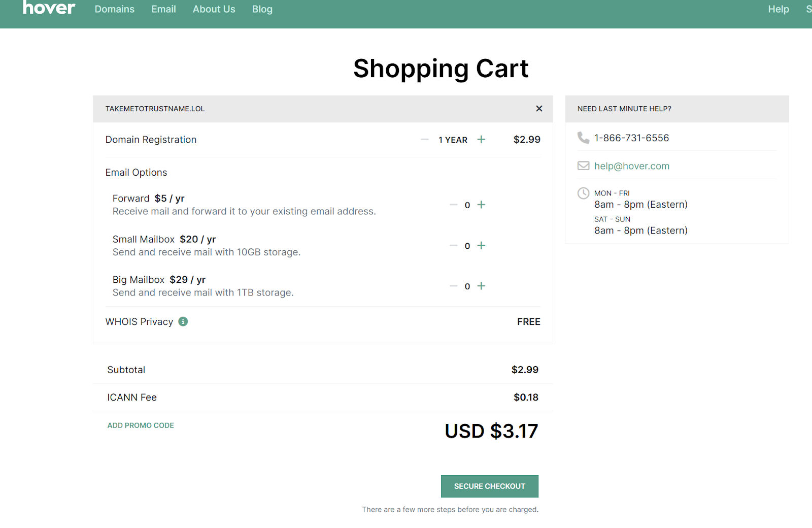Click the support phone number 1-866-731-6556
Image resolution: width=812 pixels, height=528 pixels.
631,138
